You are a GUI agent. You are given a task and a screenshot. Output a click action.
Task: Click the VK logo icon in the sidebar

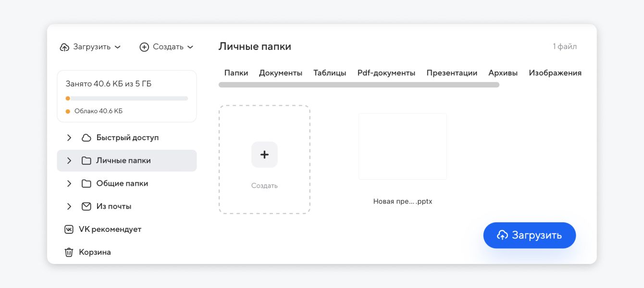pyautogui.click(x=69, y=229)
